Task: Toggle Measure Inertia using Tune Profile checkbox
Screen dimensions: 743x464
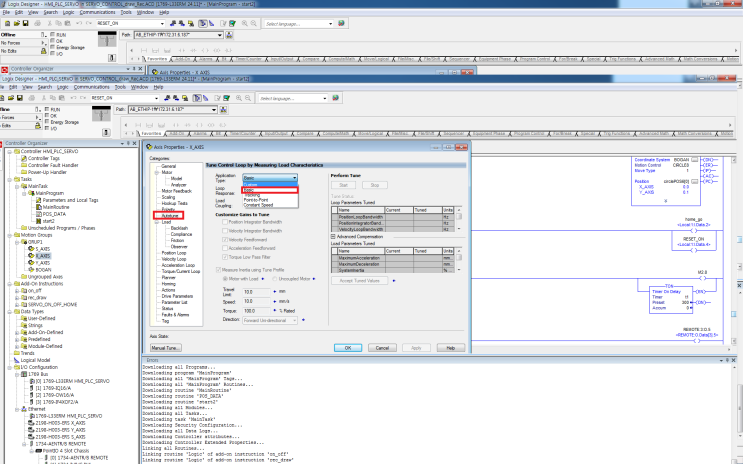Action: click(x=218, y=270)
